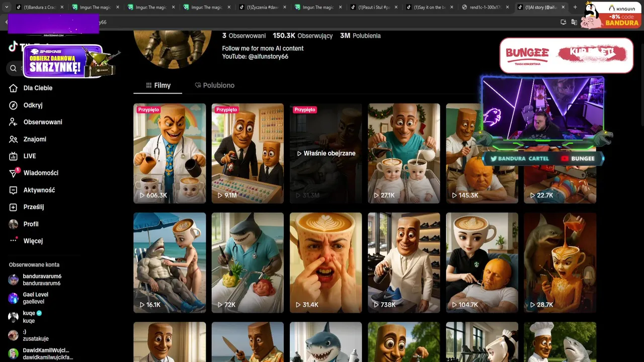Viewport: 644px width, 362px height.
Task: Click the 3M Polubienia likes count
Action: 360,36
